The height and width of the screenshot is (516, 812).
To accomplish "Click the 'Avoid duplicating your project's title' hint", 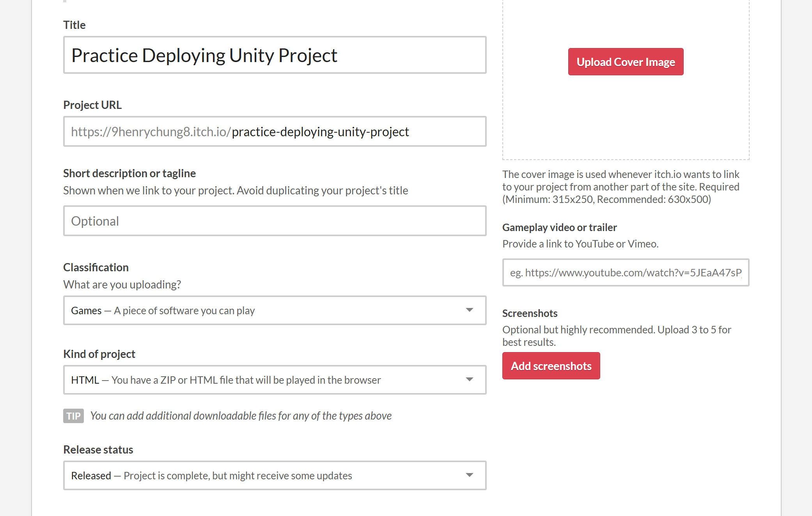I will pyautogui.click(x=322, y=190).
